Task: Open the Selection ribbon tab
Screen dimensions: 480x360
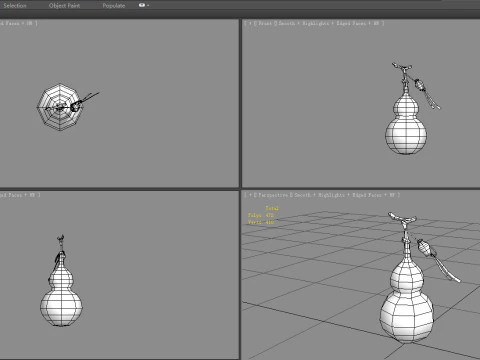Action: (15, 6)
